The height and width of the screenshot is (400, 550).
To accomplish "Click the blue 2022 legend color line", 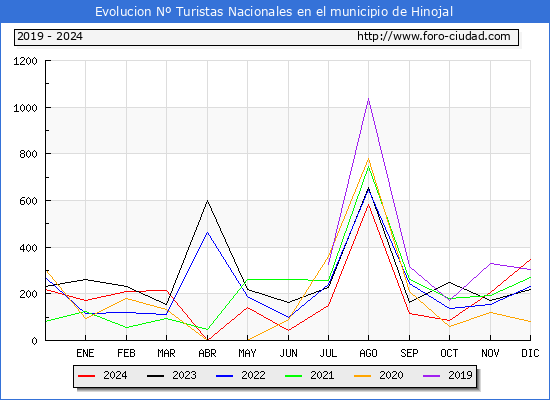I will (224, 376).
